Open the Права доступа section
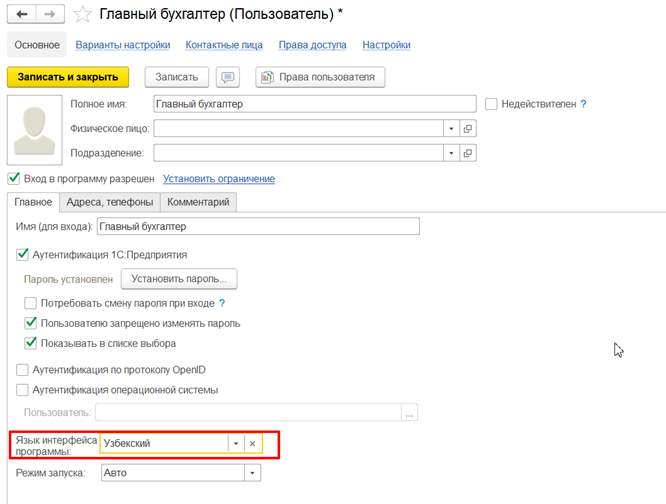The width and height of the screenshot is (666, 504). tap(313, 45)
